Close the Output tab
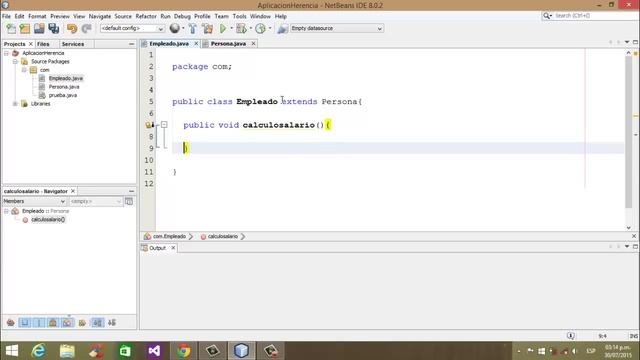 click(x=173, y=248)
